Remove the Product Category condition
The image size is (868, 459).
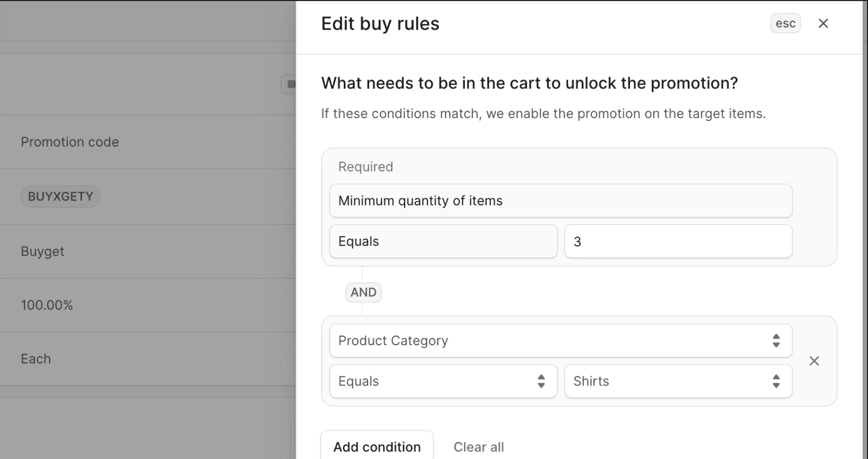coord(814,361)
